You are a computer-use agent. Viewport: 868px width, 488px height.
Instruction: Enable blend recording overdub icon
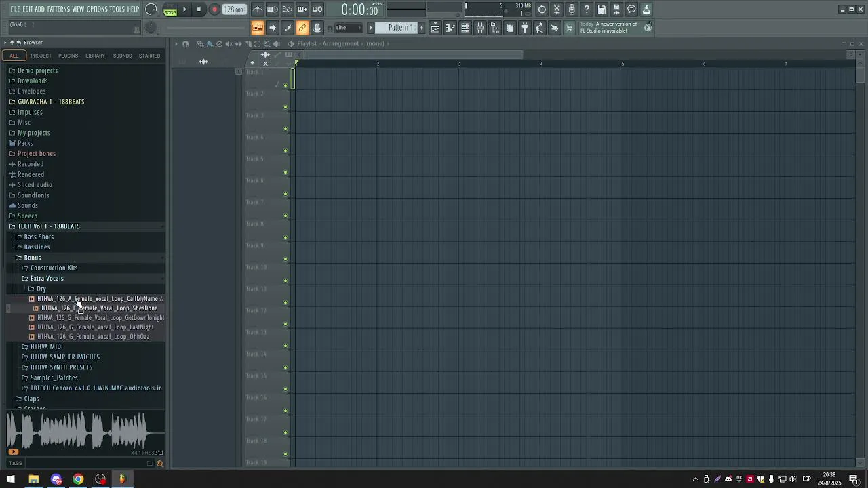(302, 9)
